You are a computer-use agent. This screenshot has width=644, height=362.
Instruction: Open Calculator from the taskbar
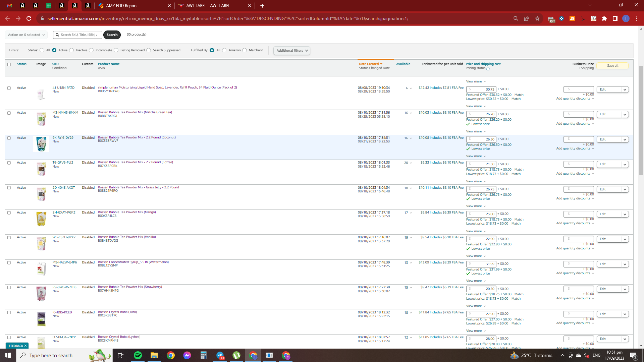204,355
